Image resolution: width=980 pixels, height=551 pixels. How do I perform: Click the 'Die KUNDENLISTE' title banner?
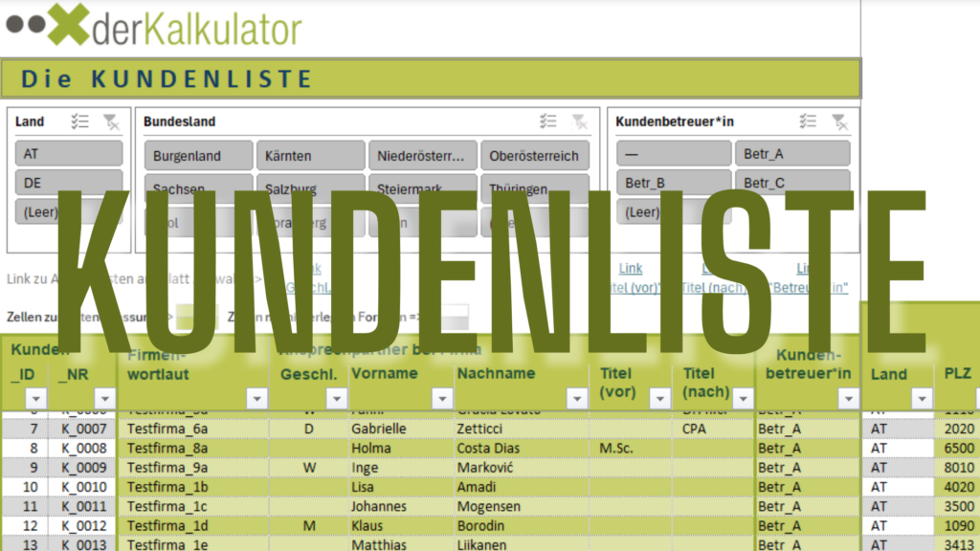[431, 78]
